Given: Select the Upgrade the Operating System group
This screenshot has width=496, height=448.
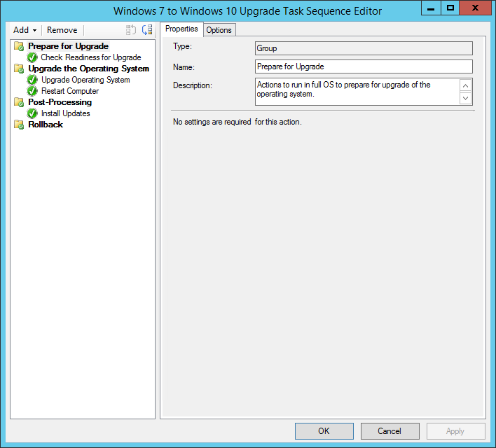Looking at the screenshot, I should pos(88,69).
